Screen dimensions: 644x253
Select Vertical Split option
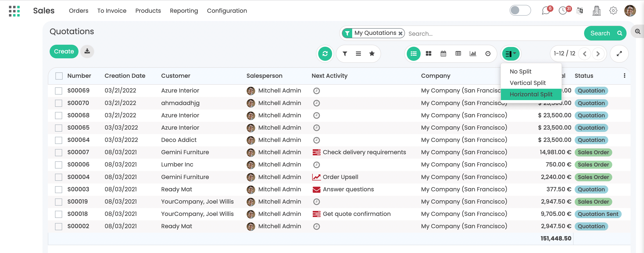coord(527,83)
